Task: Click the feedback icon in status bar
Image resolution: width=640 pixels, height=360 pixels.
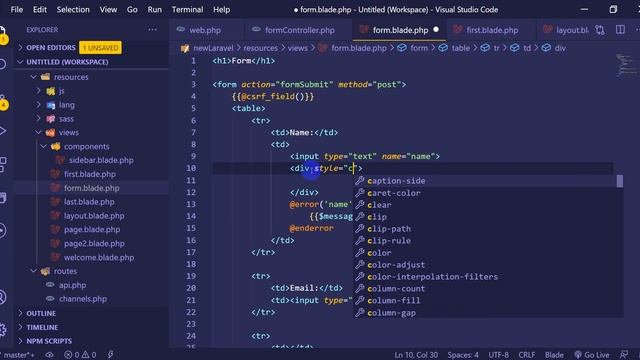Action: click(x=624, y=355)
